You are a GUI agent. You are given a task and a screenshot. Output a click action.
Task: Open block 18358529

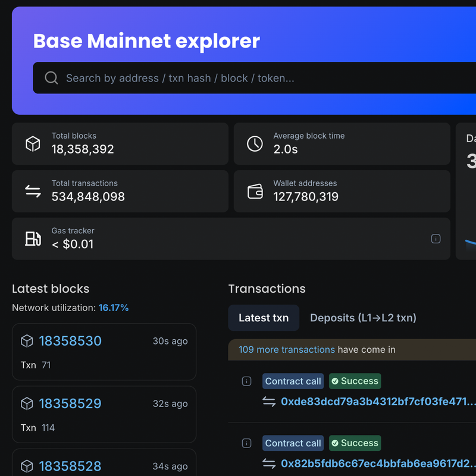point(70,403)
